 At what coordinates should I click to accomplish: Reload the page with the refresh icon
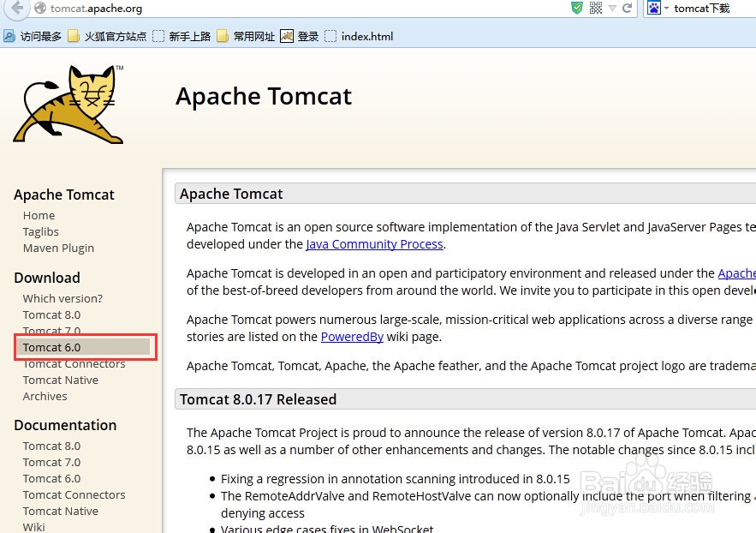(627, 8)
